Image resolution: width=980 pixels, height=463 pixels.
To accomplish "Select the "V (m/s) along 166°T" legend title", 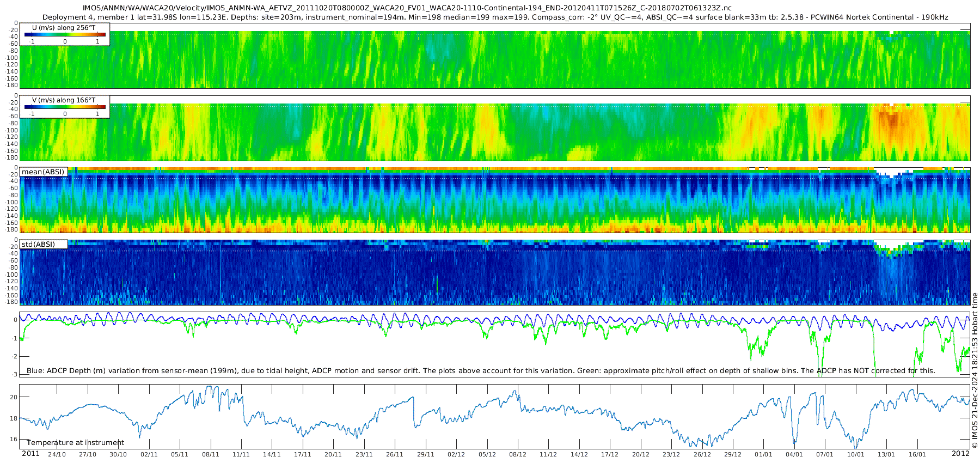I will point(64,100).
